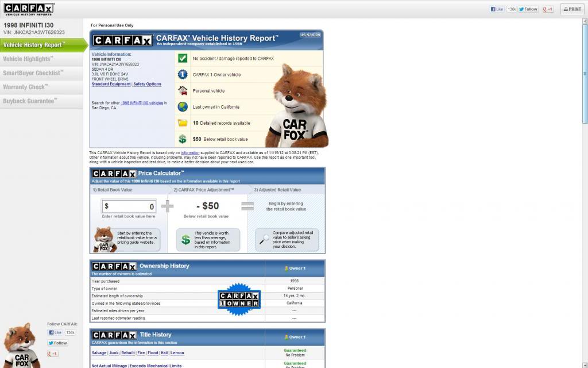Click Twitter Follow button in top bar
588x368 pixels.
[528, 9]
